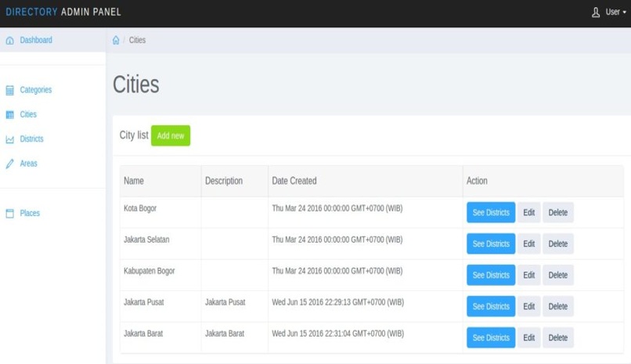See Districts for Kota Bogor
Image resolution: width=631 pixels, height=364 pixels.
pyautogui.click(x=491, y=213)
